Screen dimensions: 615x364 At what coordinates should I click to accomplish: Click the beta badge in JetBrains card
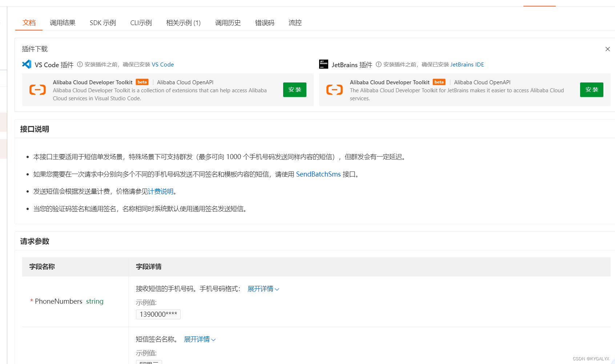439,82
